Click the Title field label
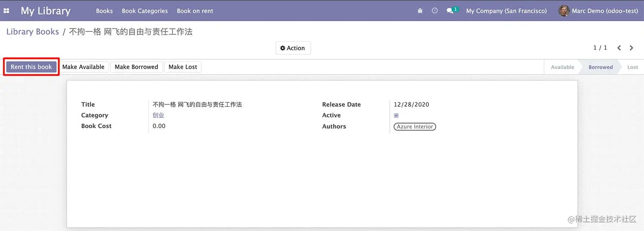 pos(88,105)
